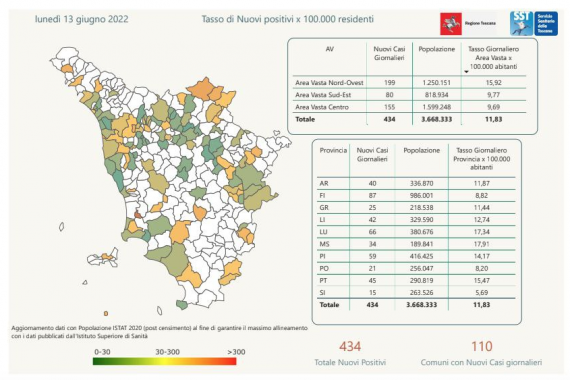Viewport: 570px width, 380px height.
Task: Click the '30-300' legend label
Action: pyautogui.click(x=168, y=352)
